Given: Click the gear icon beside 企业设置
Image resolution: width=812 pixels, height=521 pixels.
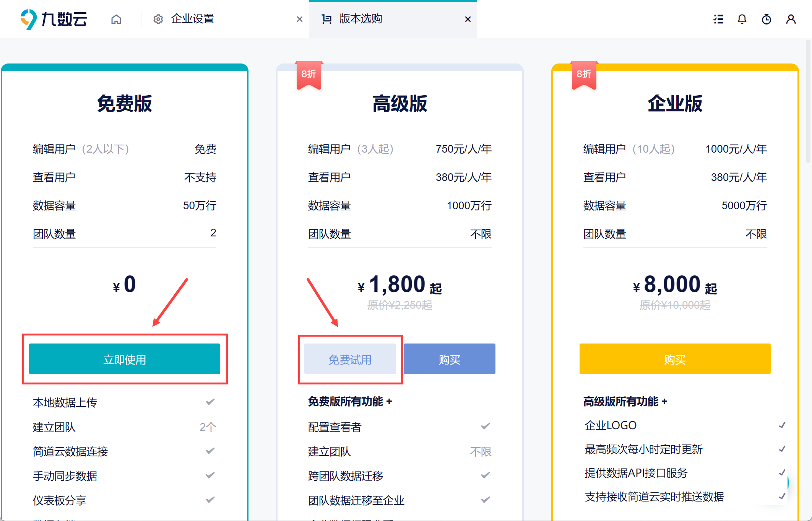Looking at the screenshot, I should coord(158,19).
